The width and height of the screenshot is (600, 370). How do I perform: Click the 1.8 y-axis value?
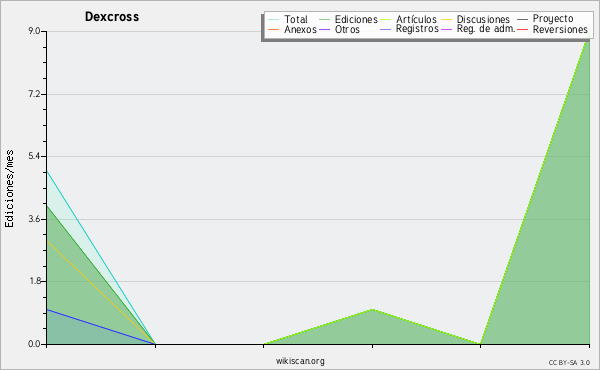(x=34, y=281)
